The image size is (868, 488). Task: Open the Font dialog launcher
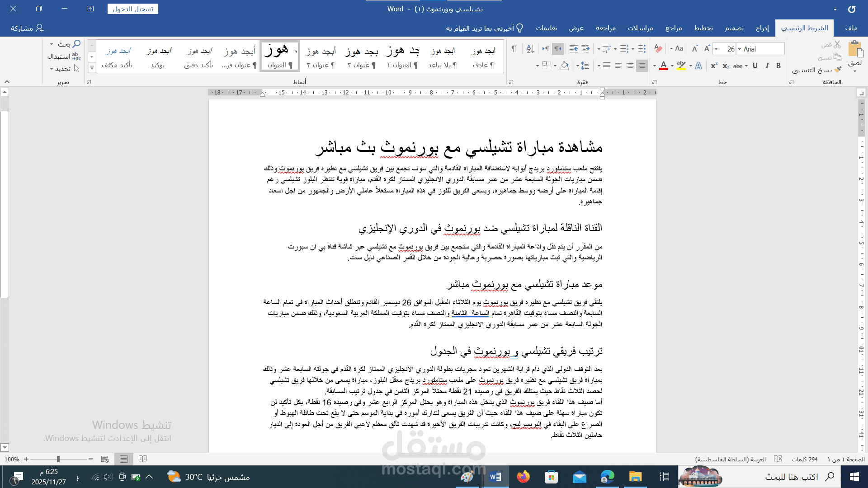[x=654, y=82]
